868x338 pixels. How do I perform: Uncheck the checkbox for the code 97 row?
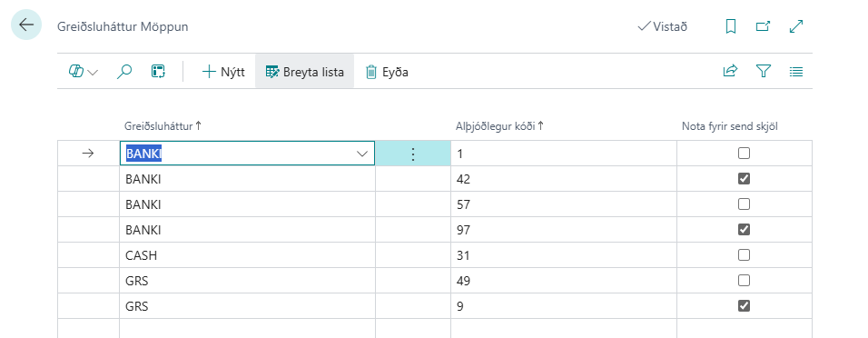tap(744, 229)
